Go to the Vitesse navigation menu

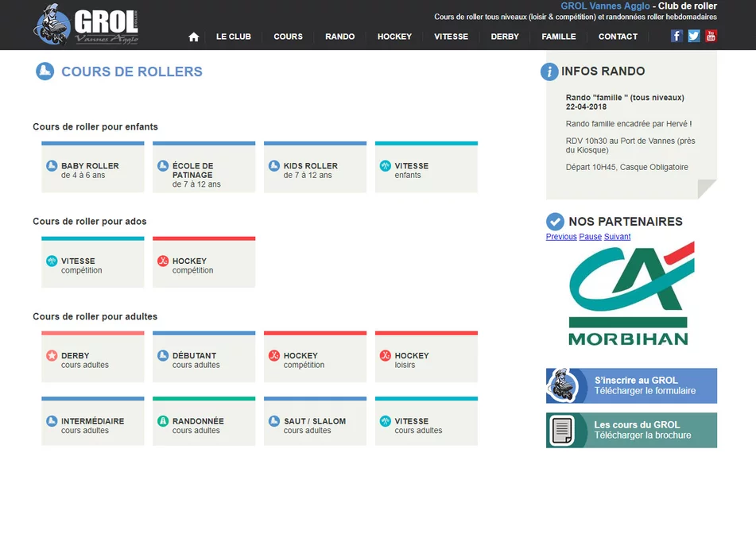coord(451,37)
